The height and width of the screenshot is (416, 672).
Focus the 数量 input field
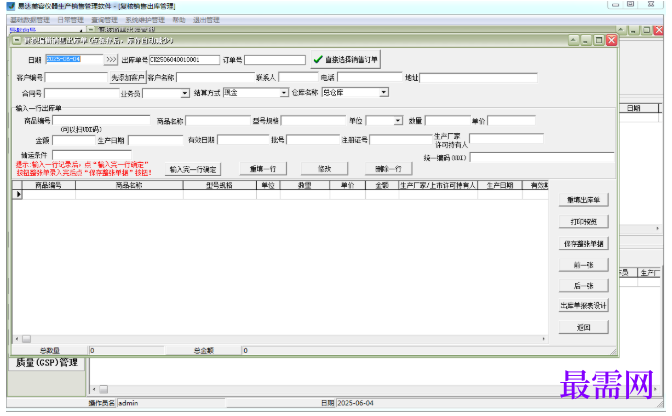(448, 121)
